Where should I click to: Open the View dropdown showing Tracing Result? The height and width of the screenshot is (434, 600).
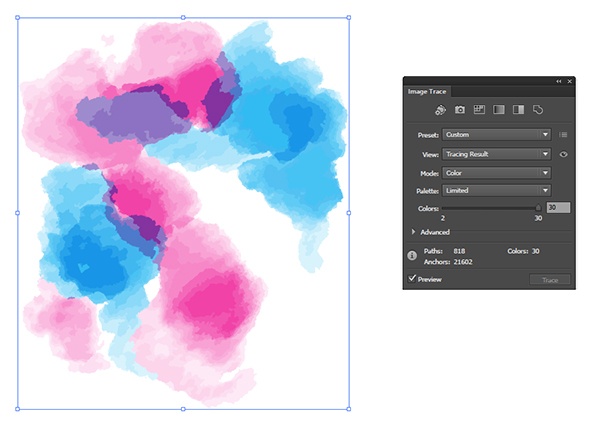click(497, 154)
